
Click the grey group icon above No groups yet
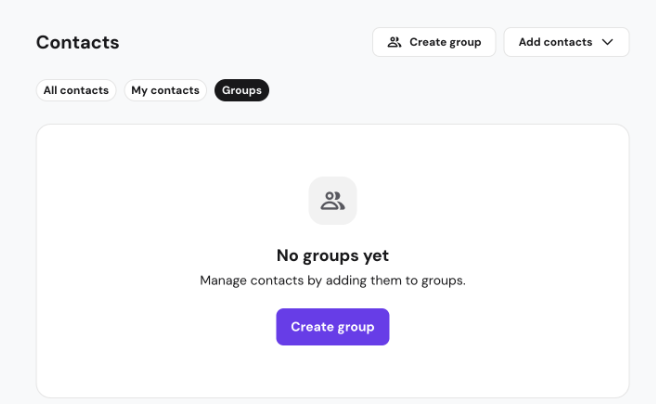pos(332,200)
